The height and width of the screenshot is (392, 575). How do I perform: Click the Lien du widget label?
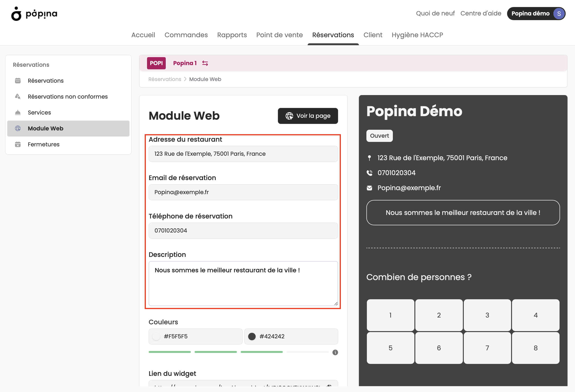(172, 374)
